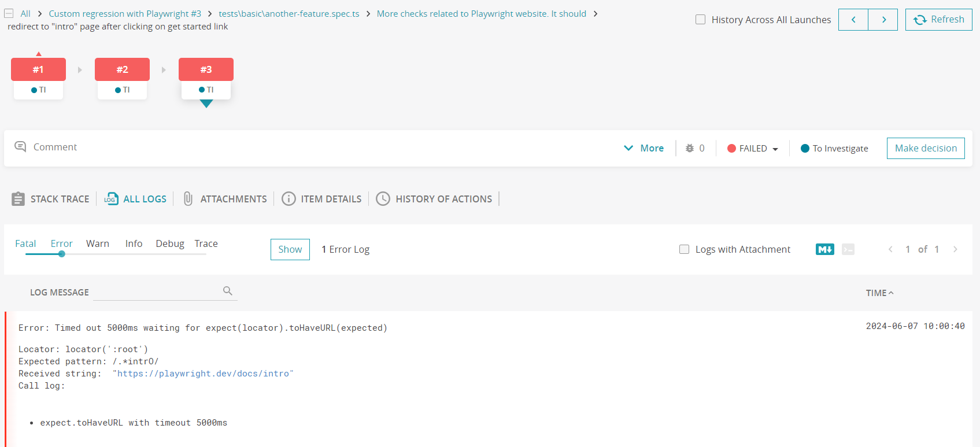Viewport: 980px width, 447px height.
Task: Click the collapse icon before All breadcrumb
Action: pos(9,13)
